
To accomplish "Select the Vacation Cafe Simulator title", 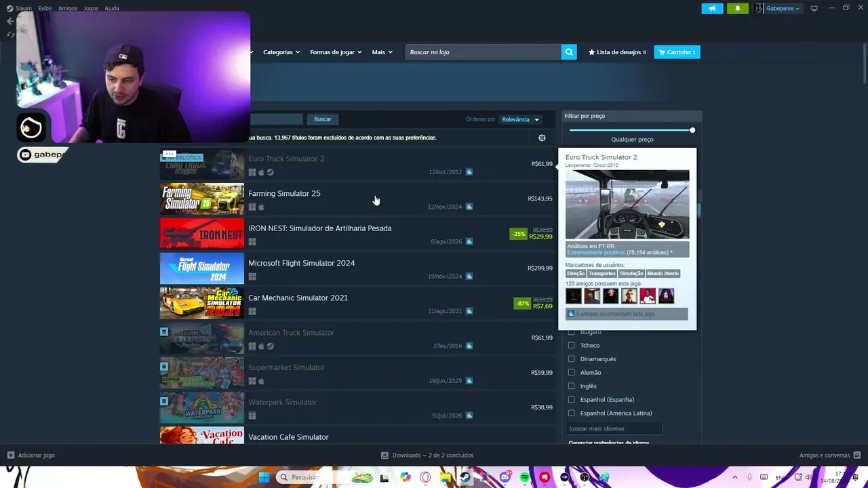I will (288, 437).
